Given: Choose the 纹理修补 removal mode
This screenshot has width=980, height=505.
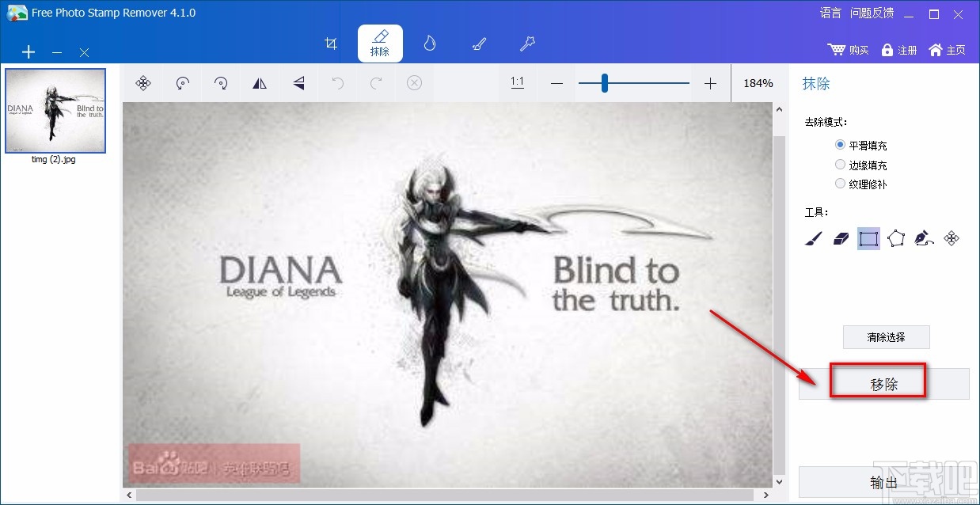Looking at the screenshot, I should tap(840, 183).
